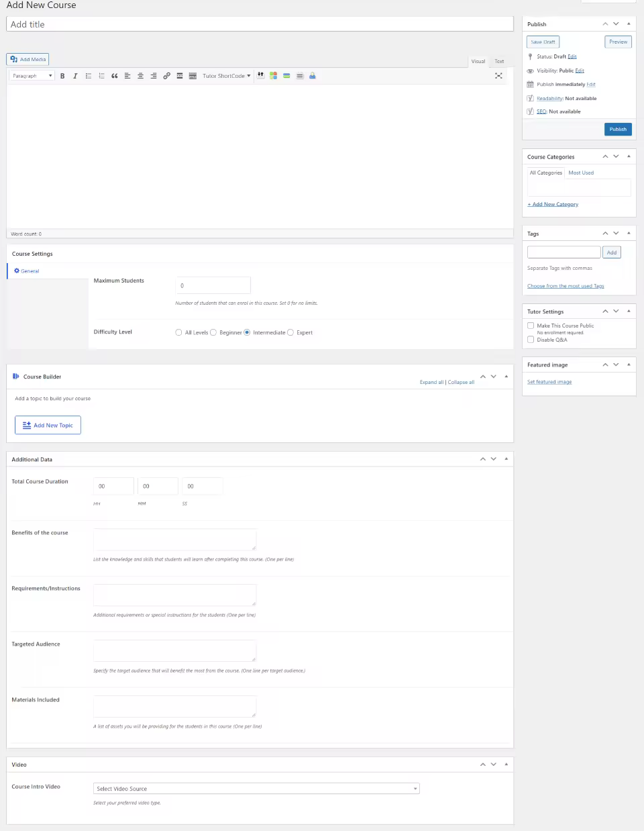Open the Select Video Source dropdown
Image resolution: width=644 pixels, height=831 pixels.
(x=256, y=789)
